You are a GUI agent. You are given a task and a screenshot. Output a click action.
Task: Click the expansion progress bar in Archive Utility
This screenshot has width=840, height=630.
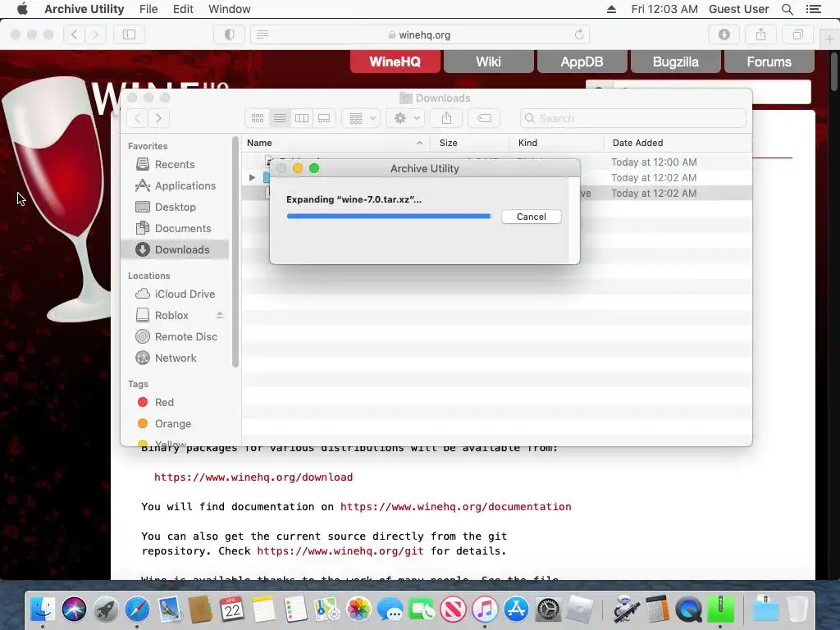pos(389,217)
